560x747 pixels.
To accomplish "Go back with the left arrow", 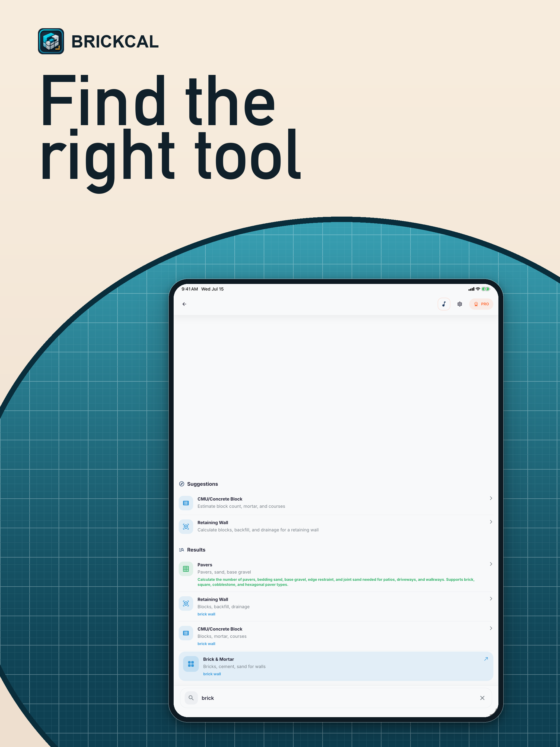I will click(x=184, y=304).
